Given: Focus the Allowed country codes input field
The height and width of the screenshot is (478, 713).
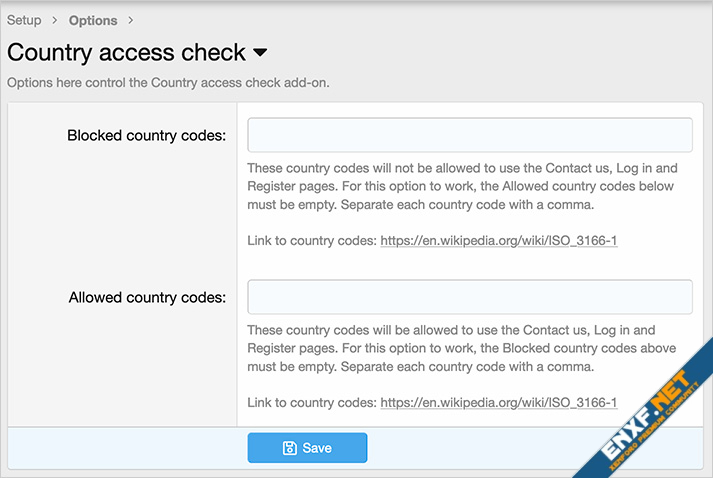Looking at the screenshot, I should 470,297.
